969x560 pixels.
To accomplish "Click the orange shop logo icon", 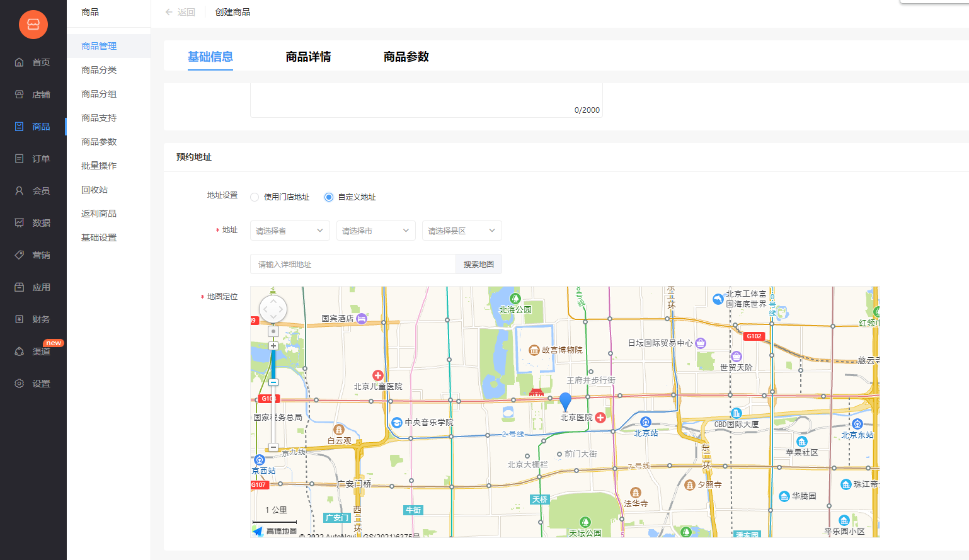I will (x=33, y=25).
